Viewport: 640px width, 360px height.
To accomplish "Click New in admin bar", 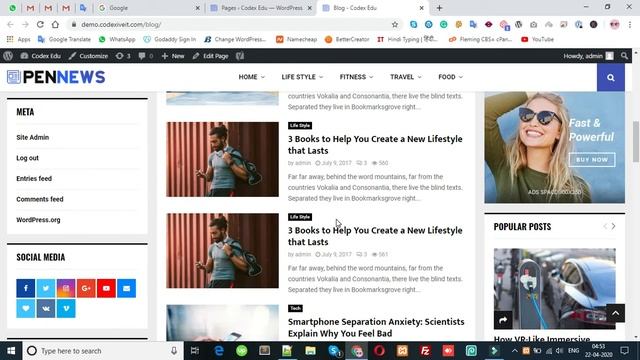I will pyautogui.click(x=173, y=56).
